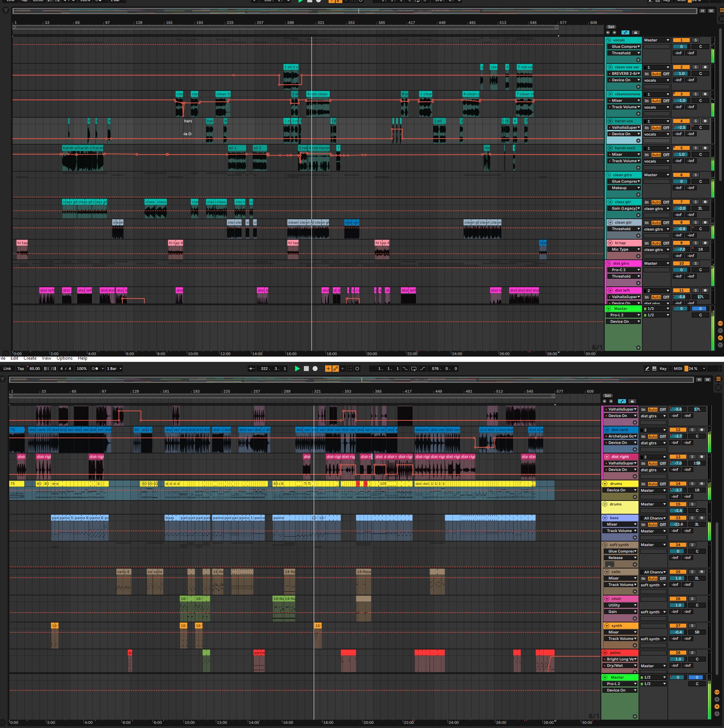The image size is (724, 728).
Task: Open the View menu
Action: tap(46, 358)
